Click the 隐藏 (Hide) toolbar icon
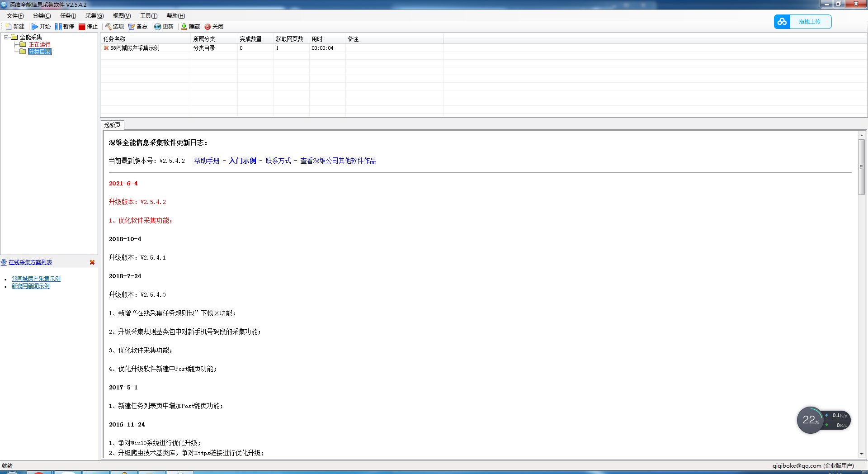This screenshot has height=474, width=868. point(184,27)
